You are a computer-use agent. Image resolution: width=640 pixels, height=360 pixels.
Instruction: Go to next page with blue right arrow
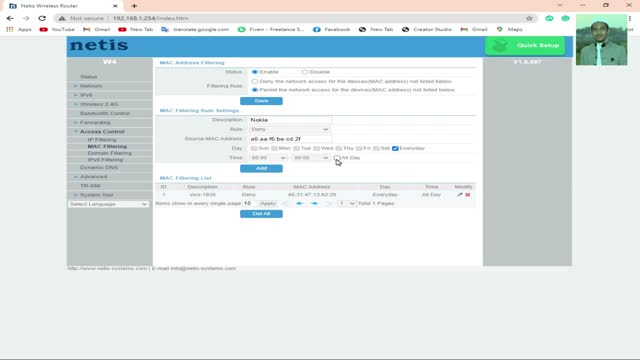tap(314, 203)
